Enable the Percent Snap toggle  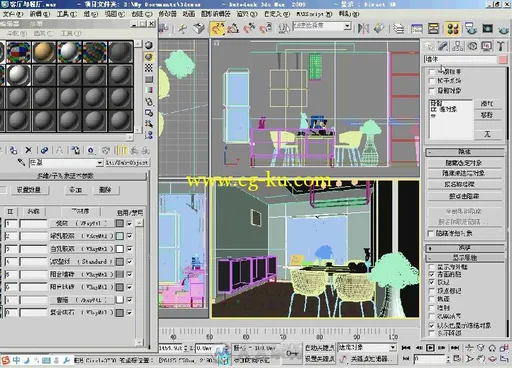pyautogui.click(x=249, y=29)
